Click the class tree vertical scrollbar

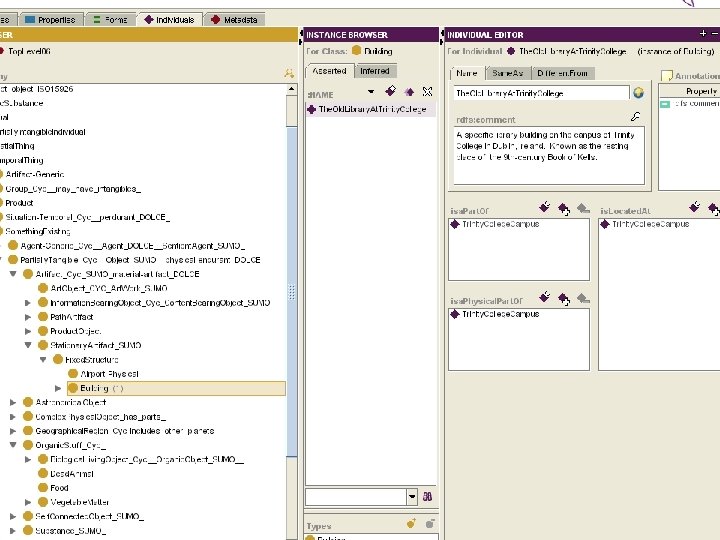(x=292, y=292)
